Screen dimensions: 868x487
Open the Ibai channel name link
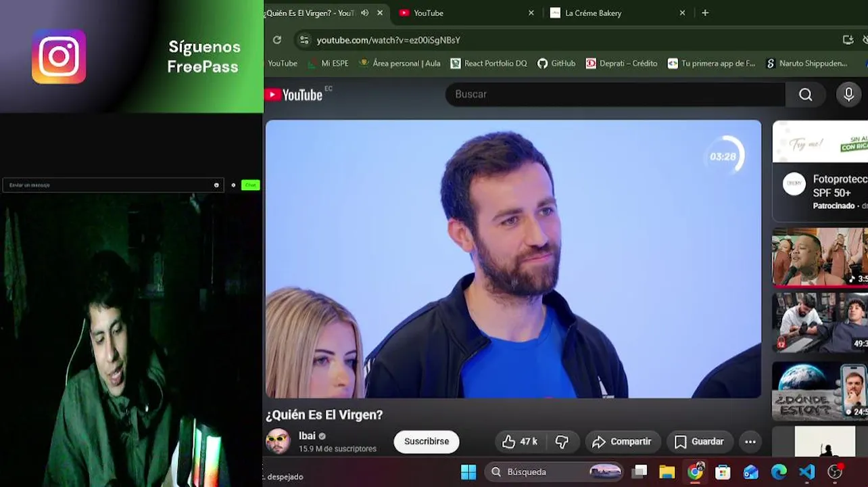point(307,436)
